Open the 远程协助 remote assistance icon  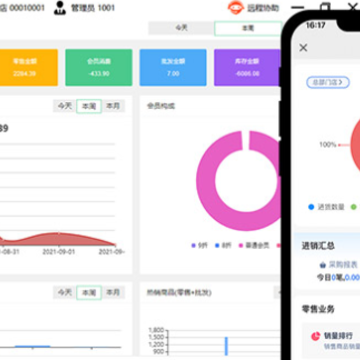pos(236,8)
